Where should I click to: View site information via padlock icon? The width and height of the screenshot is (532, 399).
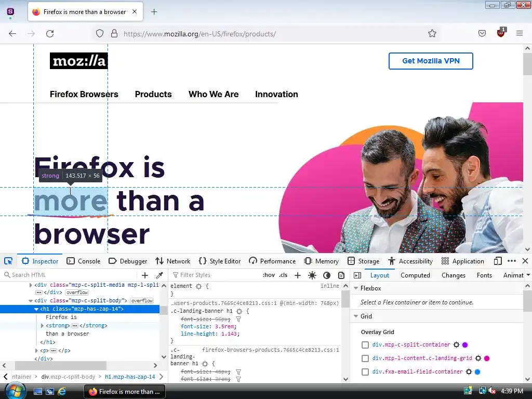(x=114, y=34)
